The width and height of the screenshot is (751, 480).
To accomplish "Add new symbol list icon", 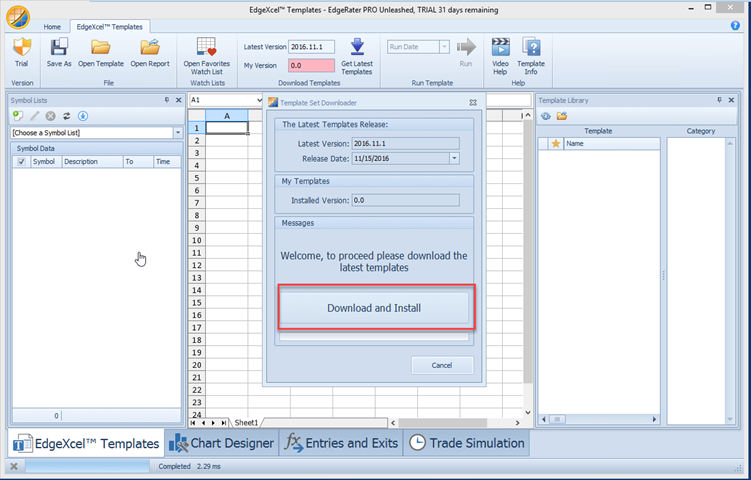I will 18,116.
